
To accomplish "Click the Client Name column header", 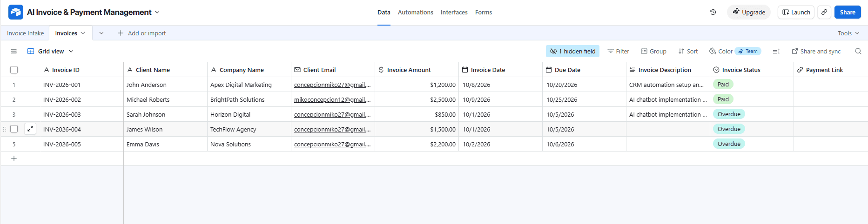I will click(x=165, y=70).
